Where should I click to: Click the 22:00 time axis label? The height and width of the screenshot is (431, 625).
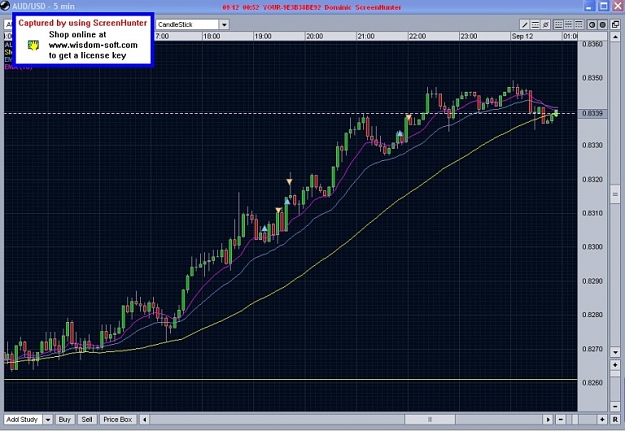point(417,36)
